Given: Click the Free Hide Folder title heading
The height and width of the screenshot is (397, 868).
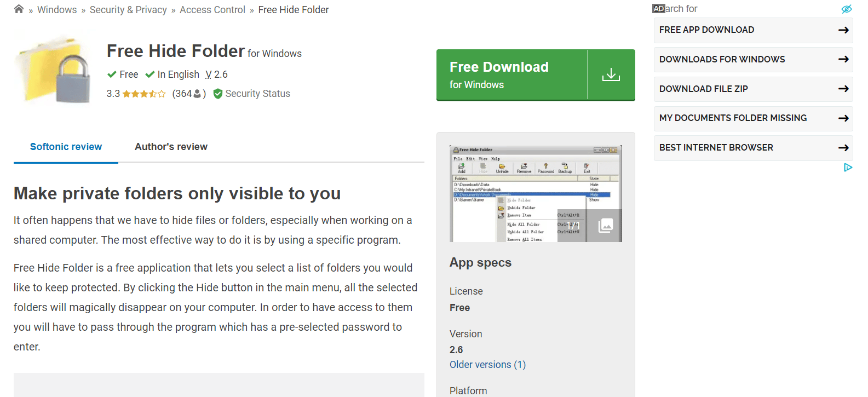Looking at the screenshot, I should coord(175,51).
